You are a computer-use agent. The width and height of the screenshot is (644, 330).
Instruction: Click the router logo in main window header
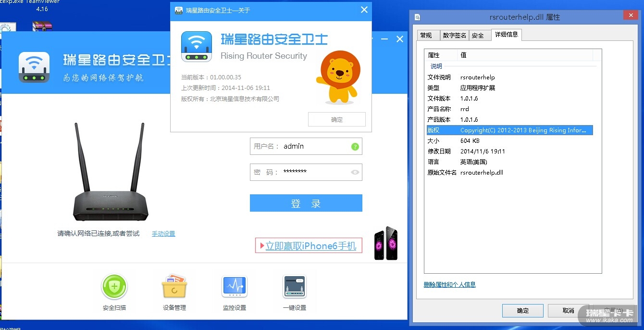(x=34, y=67)
